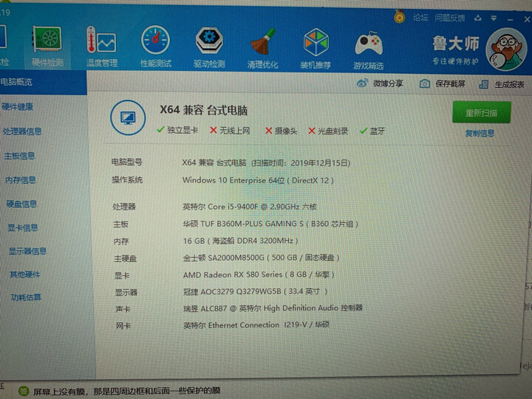Select 电脑概览 sidebar tab
The width and height of the screenshot is (532, 399).
(43, 82)
